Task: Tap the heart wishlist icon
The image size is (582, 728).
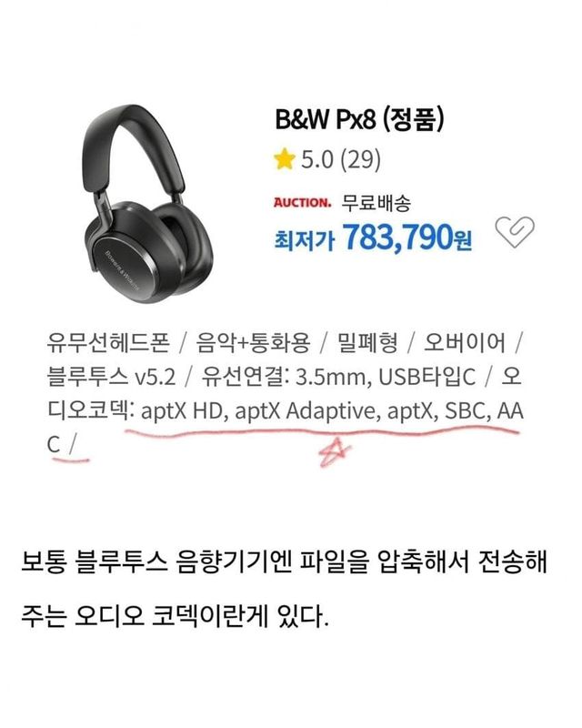Action: [515, 231]
